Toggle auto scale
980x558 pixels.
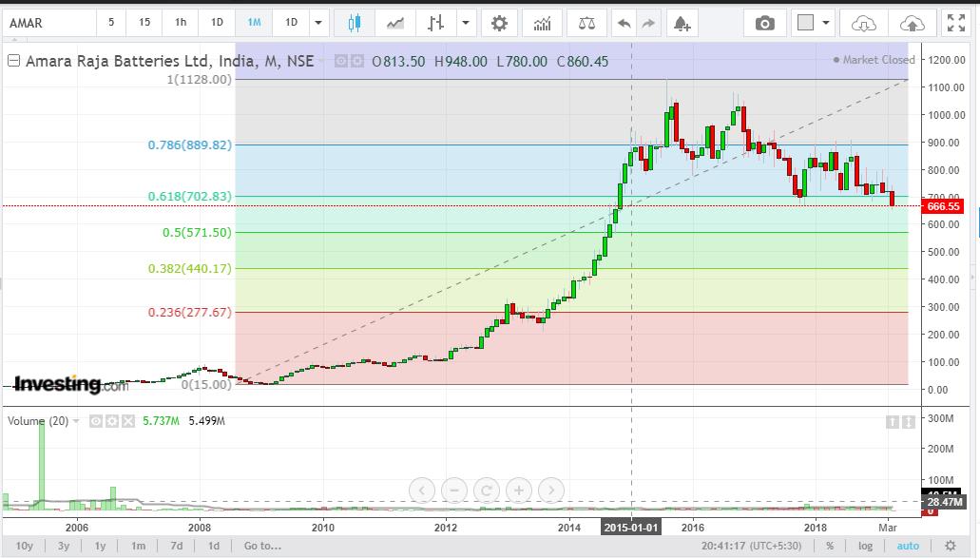908,546
